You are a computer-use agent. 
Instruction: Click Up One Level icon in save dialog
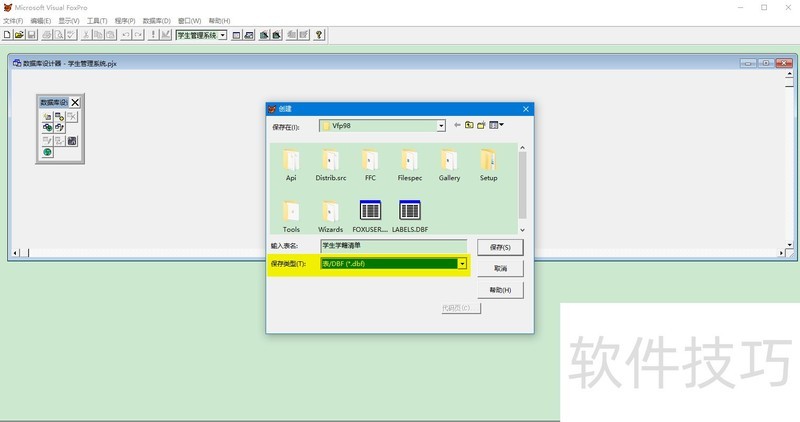pyautogui.click(x=468, y=125)
